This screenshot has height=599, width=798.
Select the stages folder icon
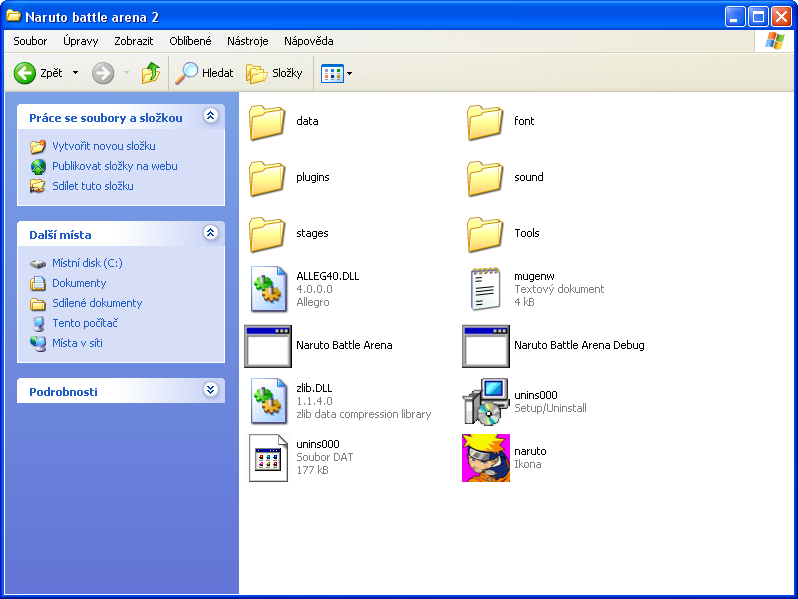(267, 234)
